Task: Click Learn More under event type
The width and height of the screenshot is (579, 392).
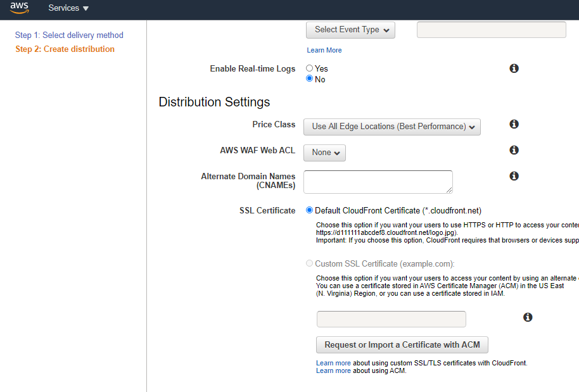Action: [324, 50]
